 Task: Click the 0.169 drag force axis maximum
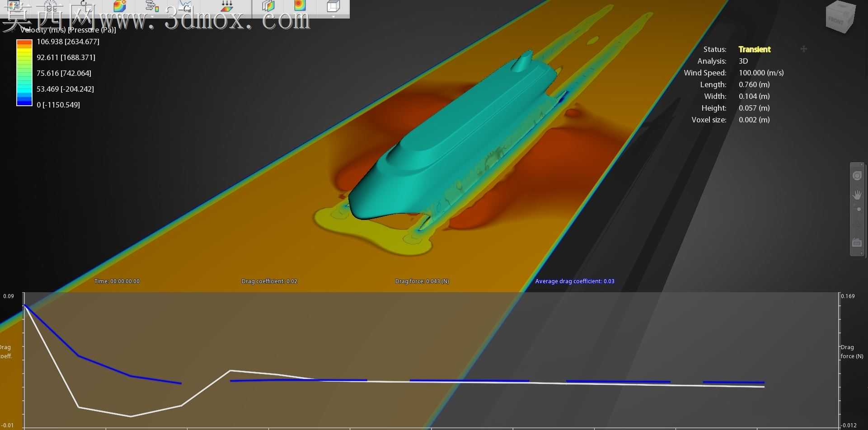click(848, 296)
